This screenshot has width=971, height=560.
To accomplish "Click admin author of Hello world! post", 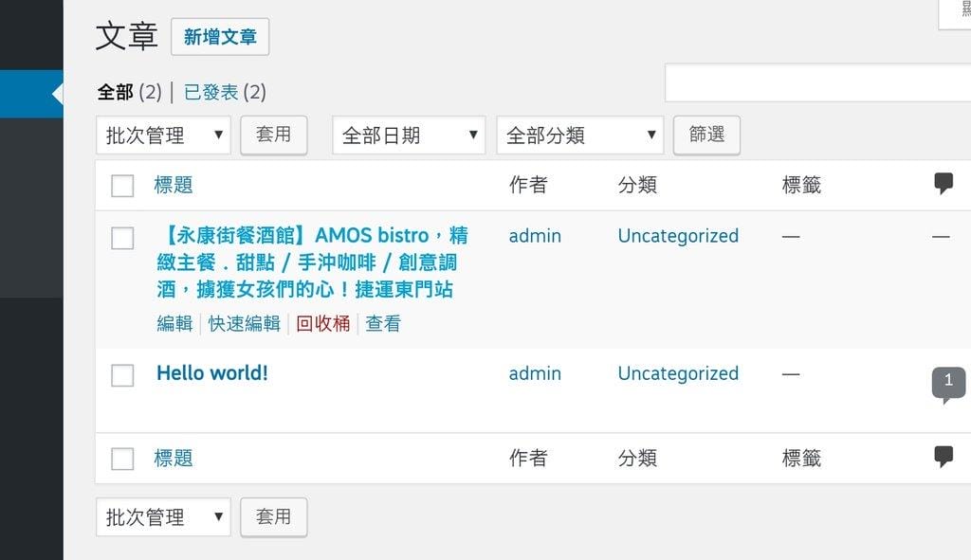I will tap(535, 373).
